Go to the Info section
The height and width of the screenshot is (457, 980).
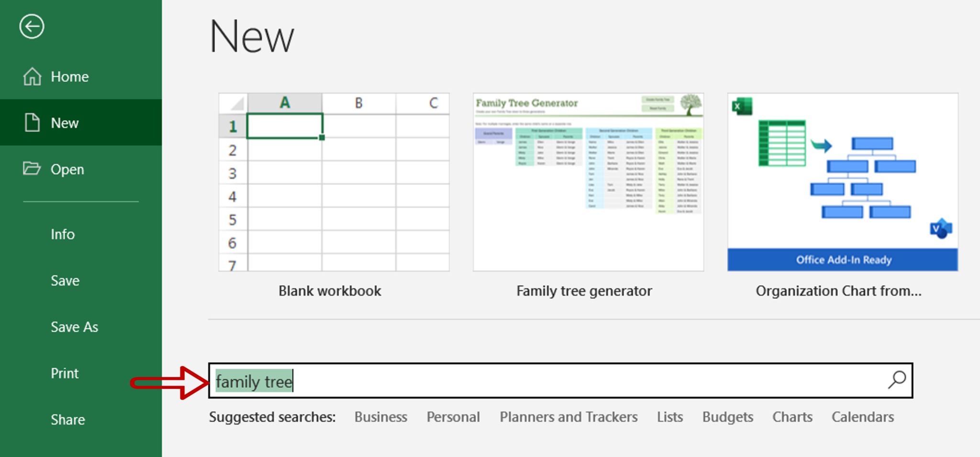[x=62, y=234]
